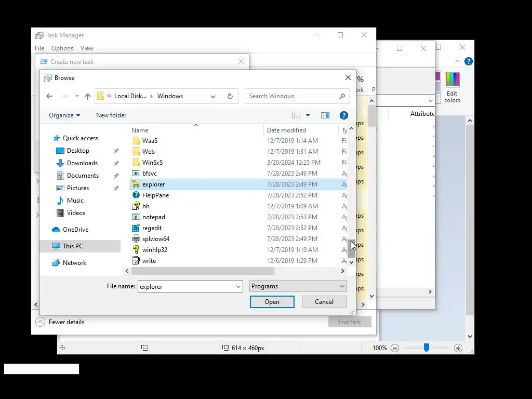
Task: Click the Search Windows field
Action: (297, 96)
